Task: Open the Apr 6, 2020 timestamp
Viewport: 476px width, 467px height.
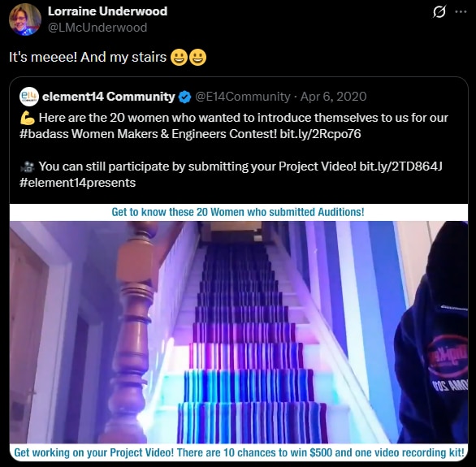Action: pos(333,97)
